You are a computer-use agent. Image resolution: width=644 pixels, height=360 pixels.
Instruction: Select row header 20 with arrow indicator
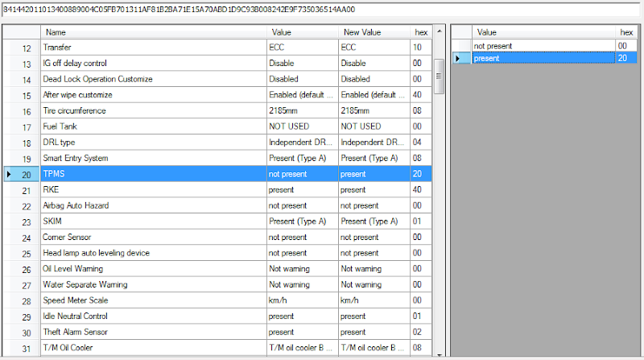[22, 174]
